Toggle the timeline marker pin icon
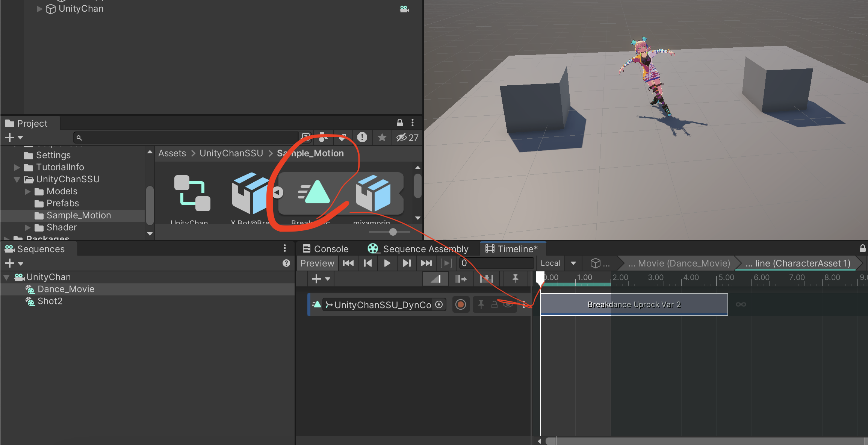 515,279
